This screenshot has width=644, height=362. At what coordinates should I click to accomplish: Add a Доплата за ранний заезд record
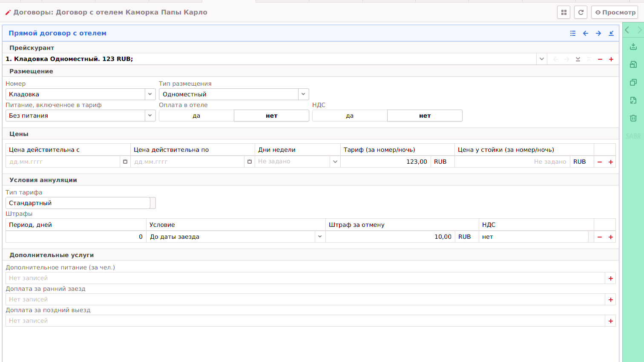611,300
